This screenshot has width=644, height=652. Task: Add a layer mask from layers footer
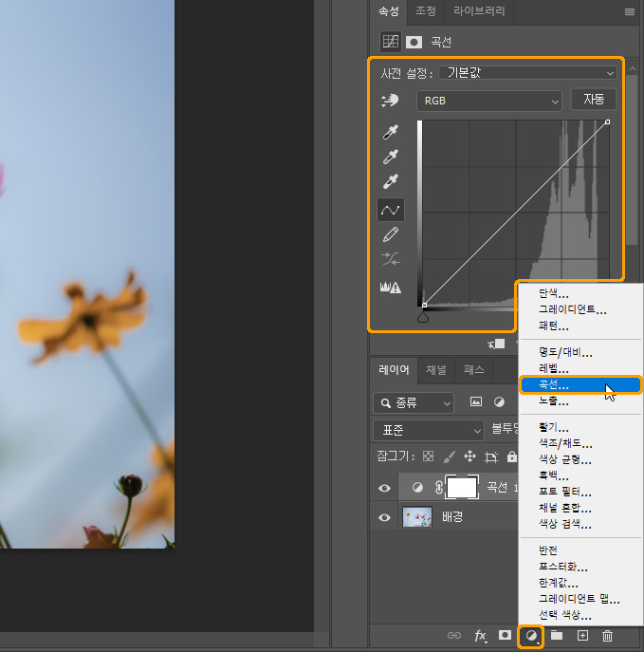pyautogui.click(x=505, y=635)
